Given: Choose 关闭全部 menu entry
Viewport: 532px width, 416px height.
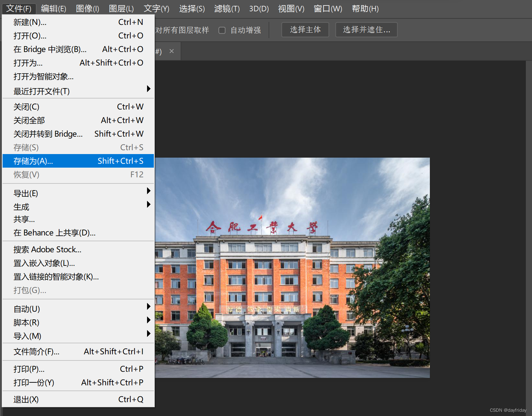Looking at the screenshot, I should (78, 120).
